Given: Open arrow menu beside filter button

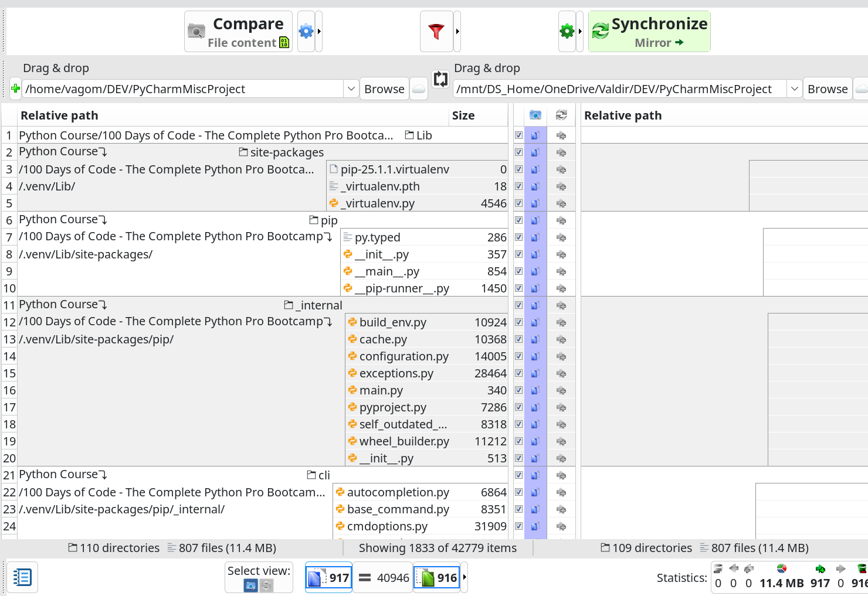Looking at the screenshot, I should pyautogui.click(x=457, y=32).
